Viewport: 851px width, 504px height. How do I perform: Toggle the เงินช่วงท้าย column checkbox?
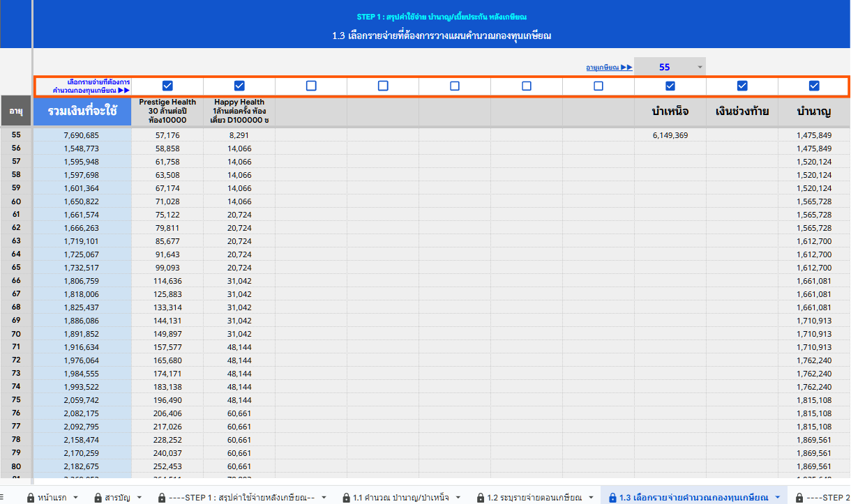click(x=742, y=86)
